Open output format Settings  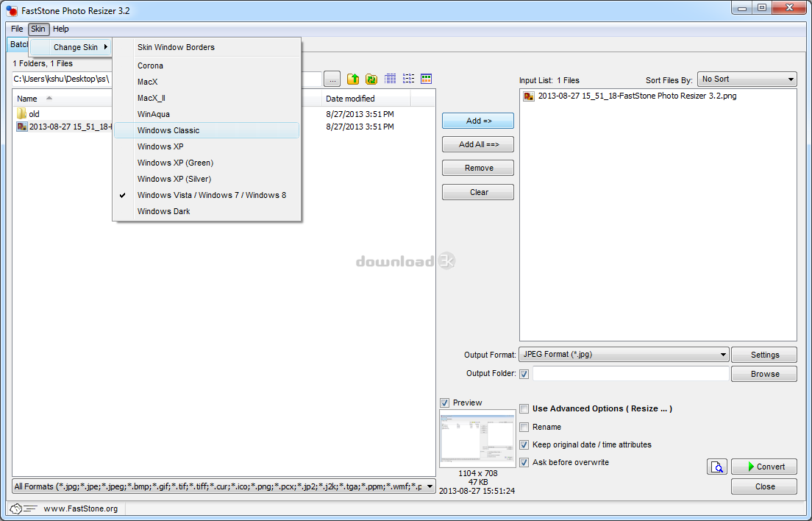click(764, 355)
